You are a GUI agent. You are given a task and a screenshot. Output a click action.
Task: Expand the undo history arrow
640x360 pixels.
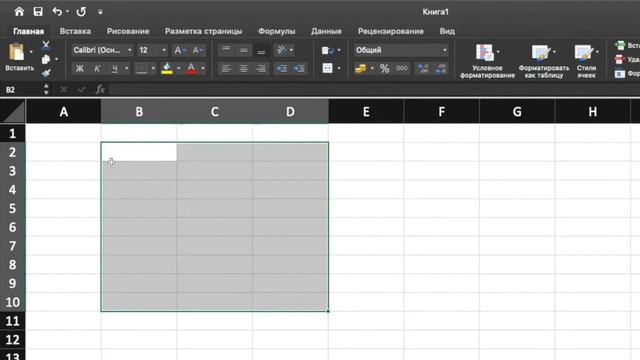tap(67, 11)
